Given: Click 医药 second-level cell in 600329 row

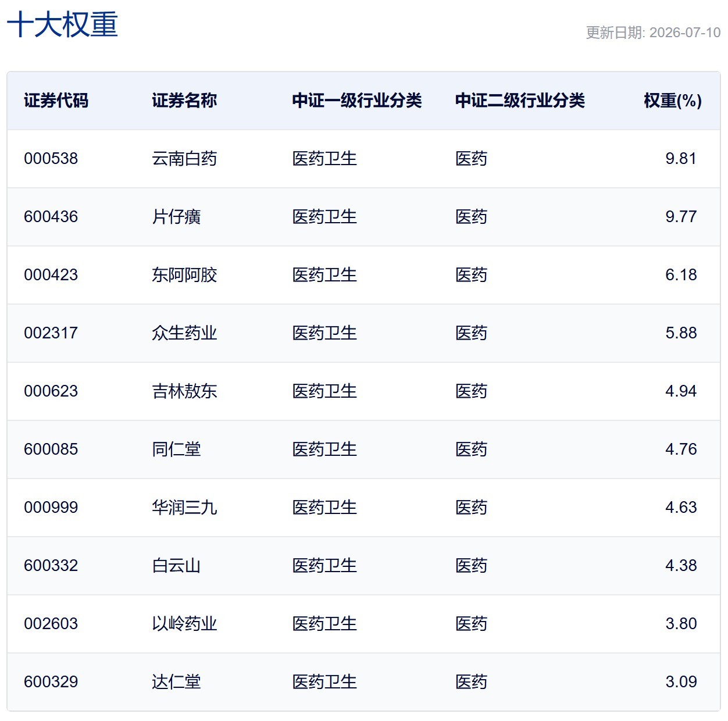Looking at the screenshot, I should click(472, 682).
